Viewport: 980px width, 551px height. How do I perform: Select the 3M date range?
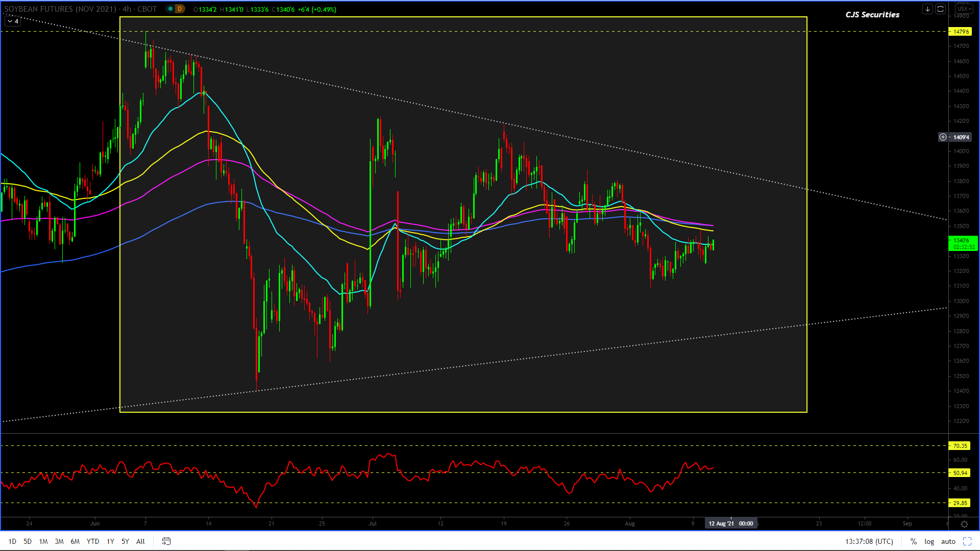click(x=59, y=541)
